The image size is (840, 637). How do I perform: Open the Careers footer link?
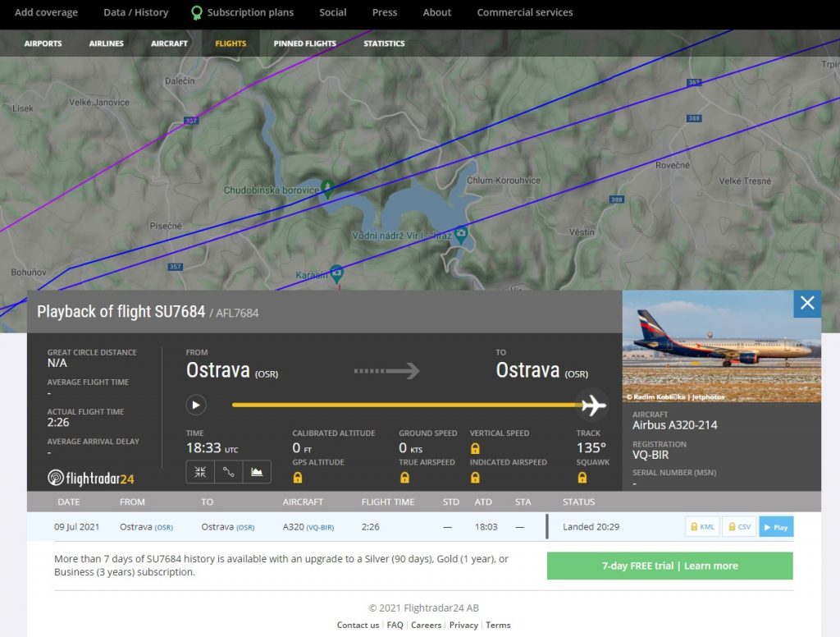(426, 626)
